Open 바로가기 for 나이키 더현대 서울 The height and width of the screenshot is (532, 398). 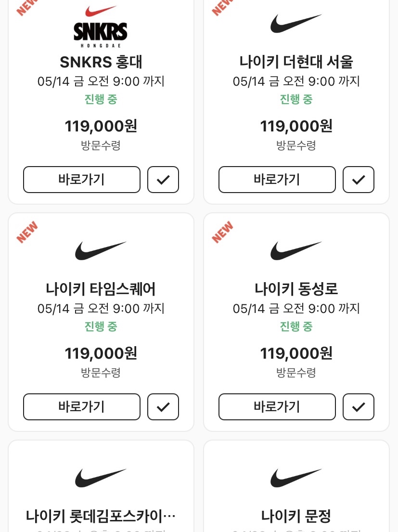(x=277, y=180)
